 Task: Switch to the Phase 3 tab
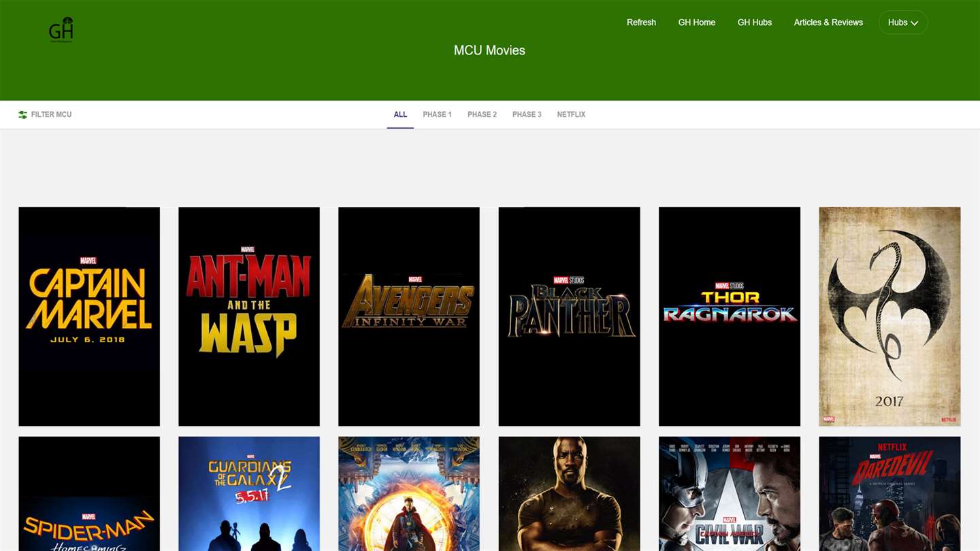point(527,114)
